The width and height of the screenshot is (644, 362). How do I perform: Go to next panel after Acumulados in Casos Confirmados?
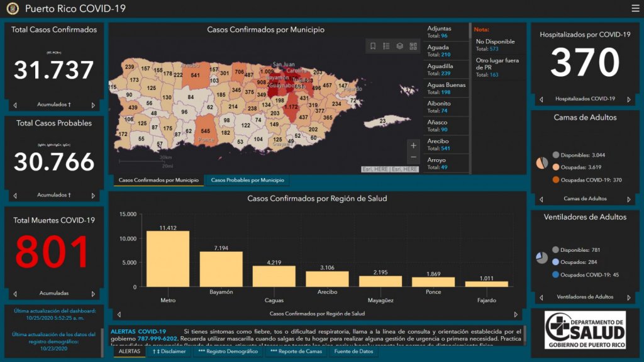[x=93, y=105]
